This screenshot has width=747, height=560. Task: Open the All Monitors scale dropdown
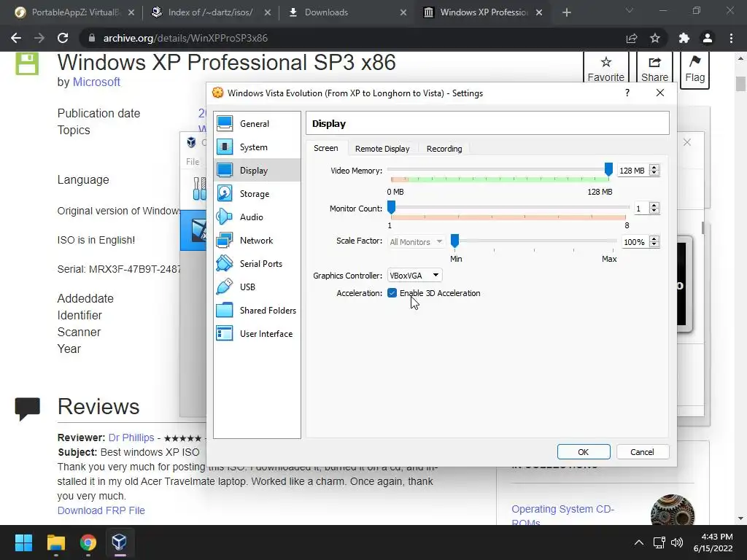417,242
